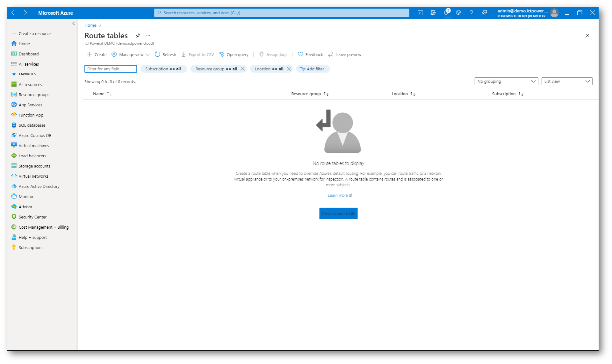The width and height of the screenshot is (612, 364).
Task: Click Open query
Action: (x=234, y=54)
